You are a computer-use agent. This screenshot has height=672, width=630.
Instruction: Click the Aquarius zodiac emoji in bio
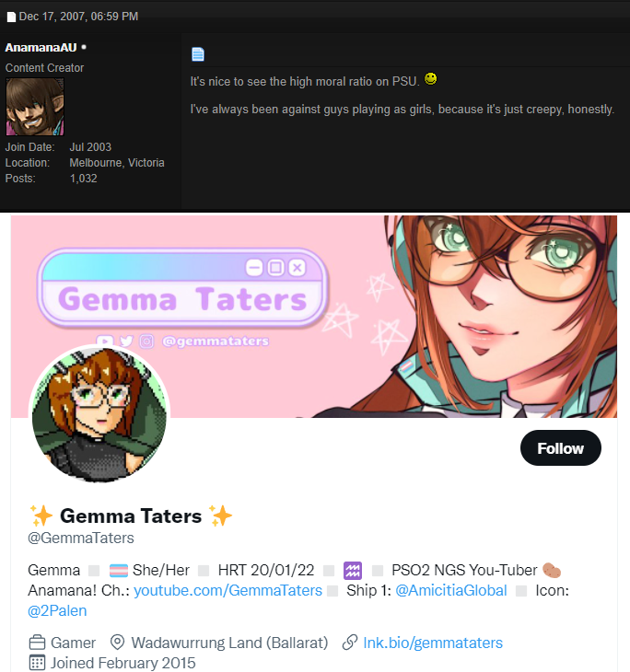click(353, 571)
